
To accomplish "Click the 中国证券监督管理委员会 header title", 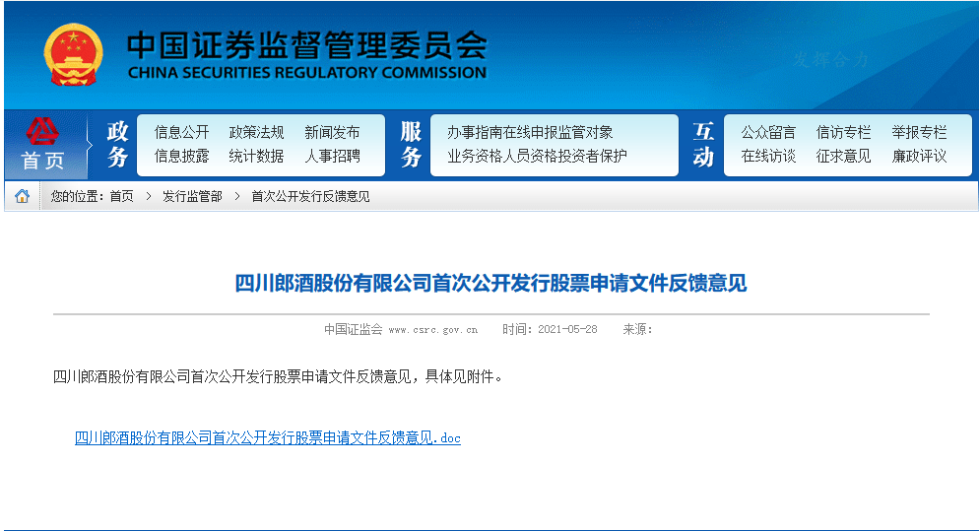I will [x=307, y=45].
